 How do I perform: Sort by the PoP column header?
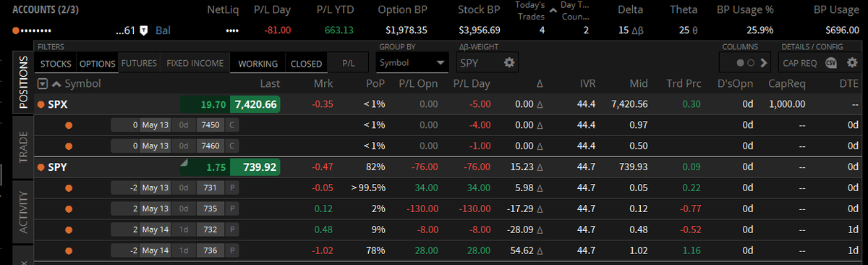point(375,84)
